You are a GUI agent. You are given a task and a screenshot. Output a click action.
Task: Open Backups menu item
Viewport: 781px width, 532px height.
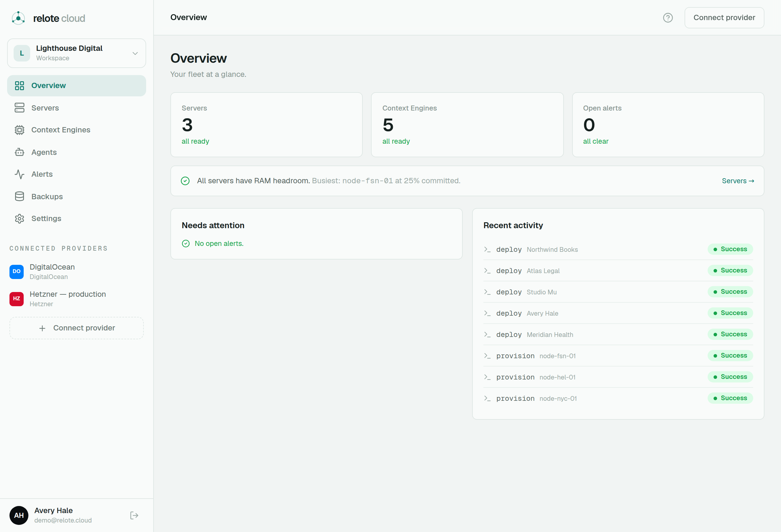coord(77,196)
